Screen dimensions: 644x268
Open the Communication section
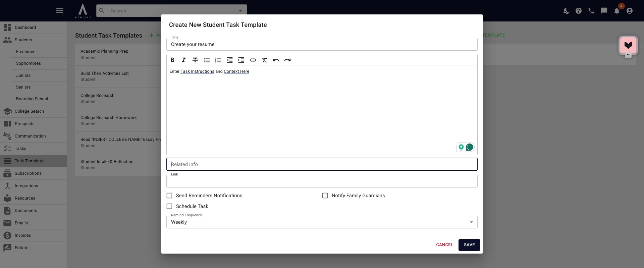tap(34, 136)
